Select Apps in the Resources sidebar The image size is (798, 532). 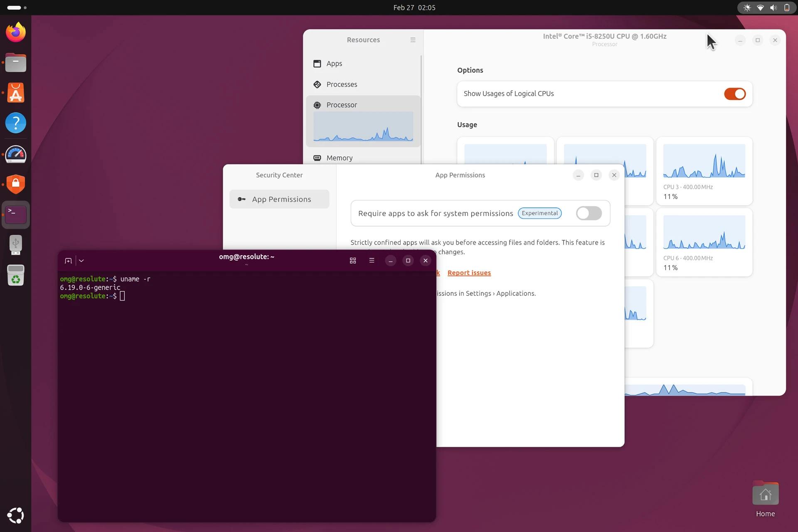334,63
